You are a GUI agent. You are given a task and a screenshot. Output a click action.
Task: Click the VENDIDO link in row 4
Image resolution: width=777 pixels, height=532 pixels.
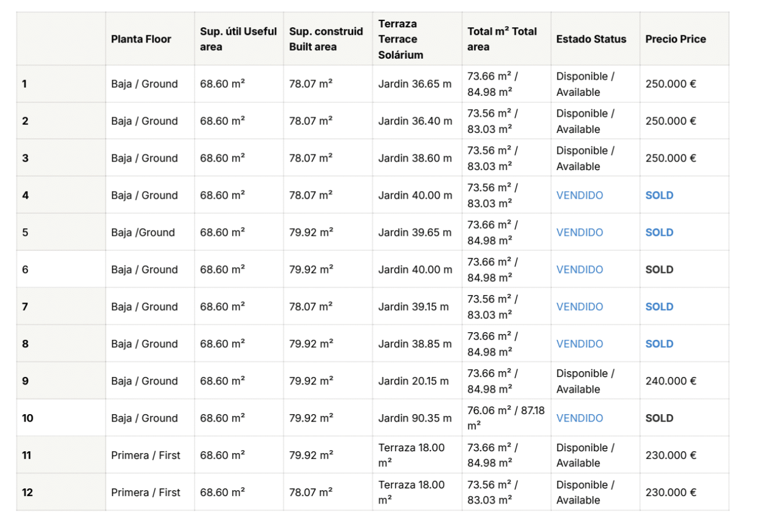580,195
